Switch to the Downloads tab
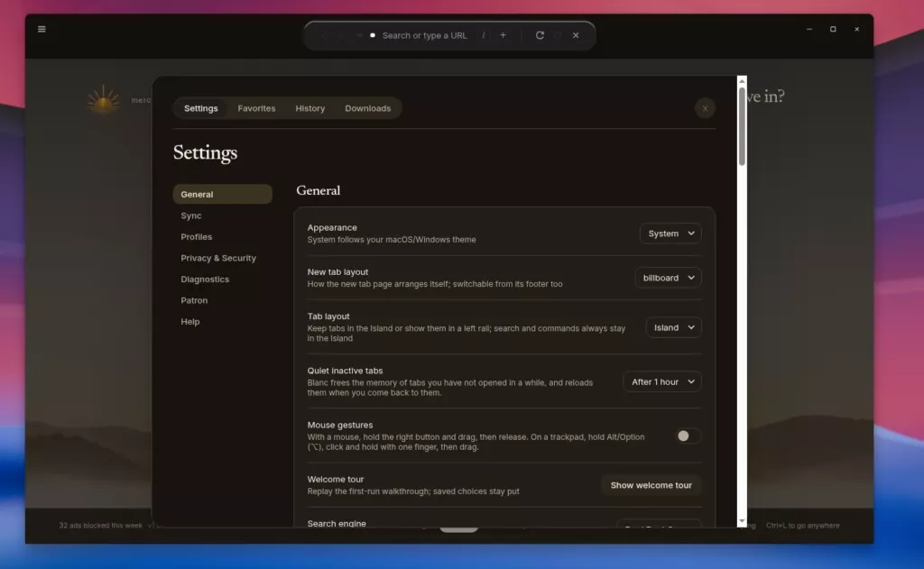Viewport: 924px width, 569px height. [x=368, y=108]
